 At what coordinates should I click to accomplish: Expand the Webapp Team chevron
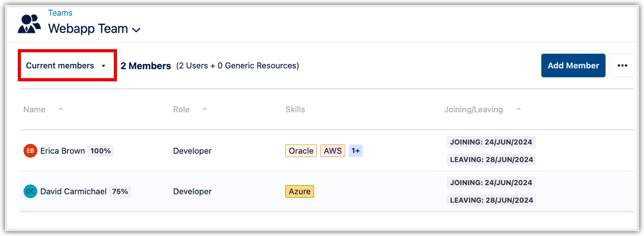pos(136,30)
